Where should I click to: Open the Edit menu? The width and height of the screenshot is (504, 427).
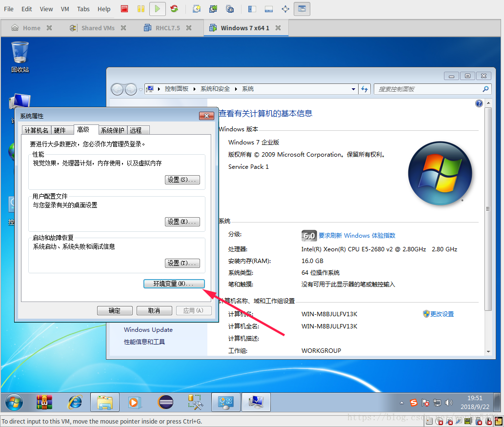27,9
